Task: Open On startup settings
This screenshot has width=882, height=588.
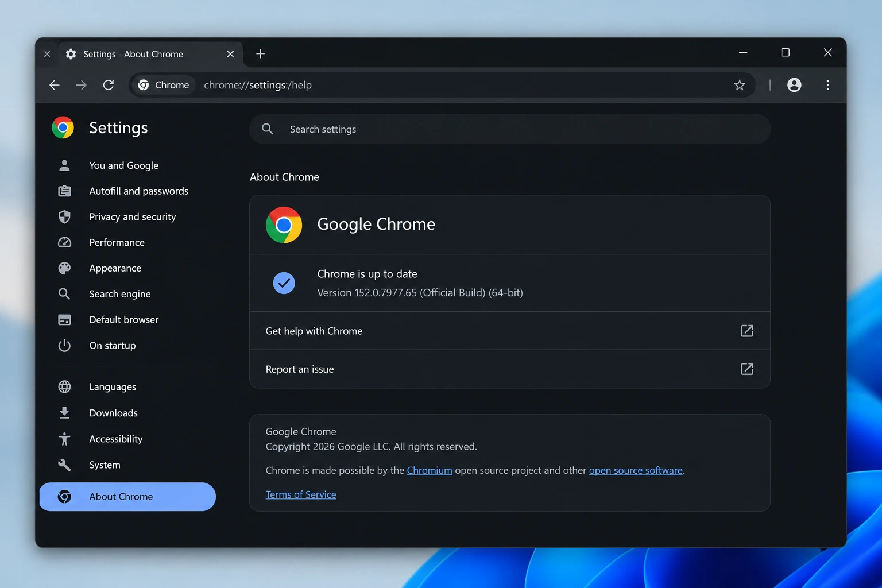Action: point(113,346)
